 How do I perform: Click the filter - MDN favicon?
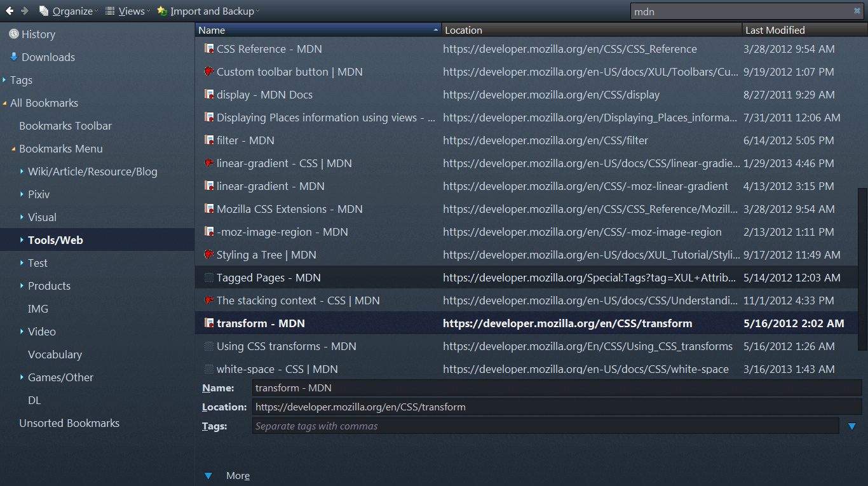point(209,140)
